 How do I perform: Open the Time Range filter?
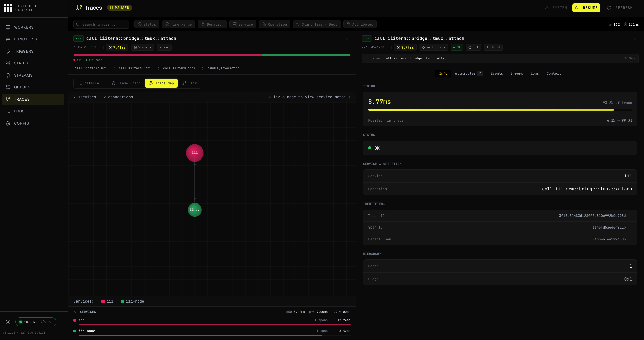click(178, 24)
